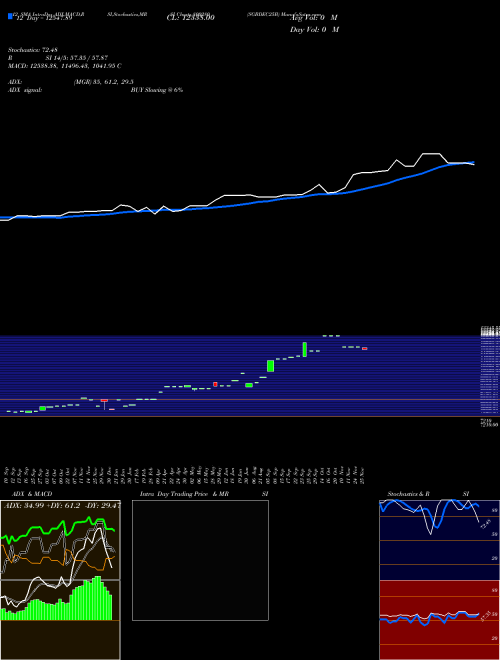Select the 12 Day SMA value text

[44, 18]
